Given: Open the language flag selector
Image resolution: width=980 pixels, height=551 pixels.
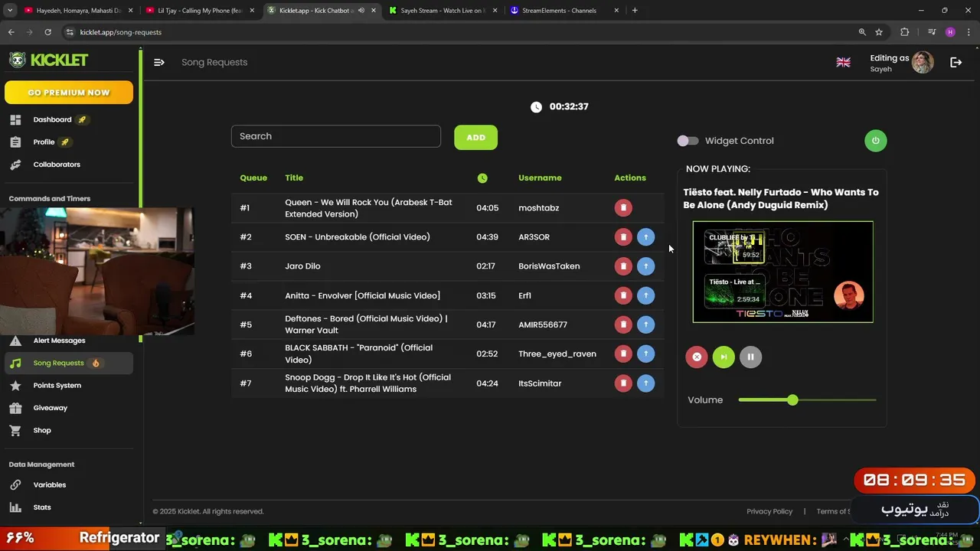Looking at the screenshot, I should click(843, 62).
